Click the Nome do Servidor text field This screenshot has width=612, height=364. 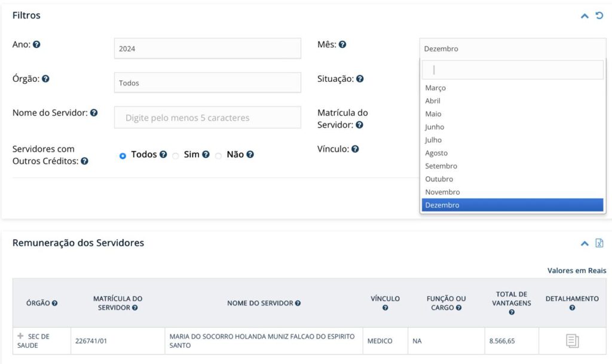coord(207,118)
